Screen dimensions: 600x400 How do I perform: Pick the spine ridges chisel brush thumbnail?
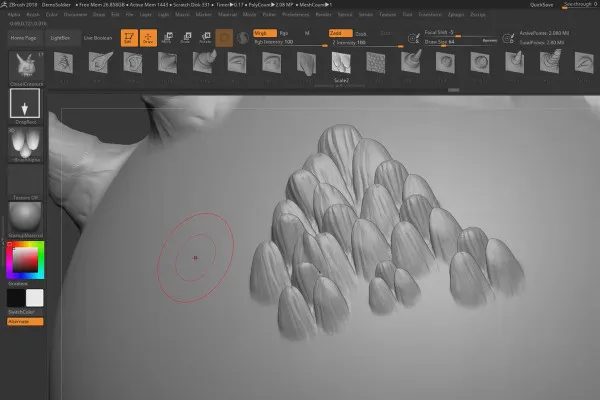pyautogui.click(x=64, y=62)
